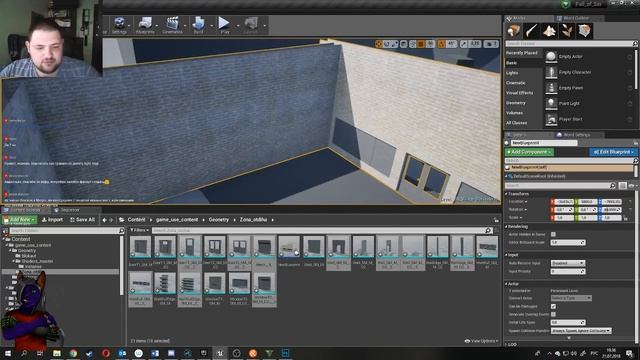This screenshot has height=360, width=640.
Task: Open Details view options eye dropdown
Action: [x=632, y=186]
